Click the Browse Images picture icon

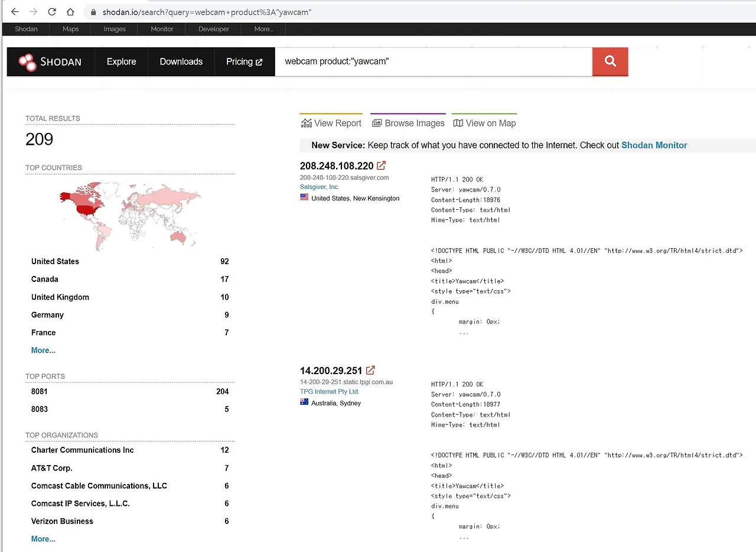click(377, 123)
